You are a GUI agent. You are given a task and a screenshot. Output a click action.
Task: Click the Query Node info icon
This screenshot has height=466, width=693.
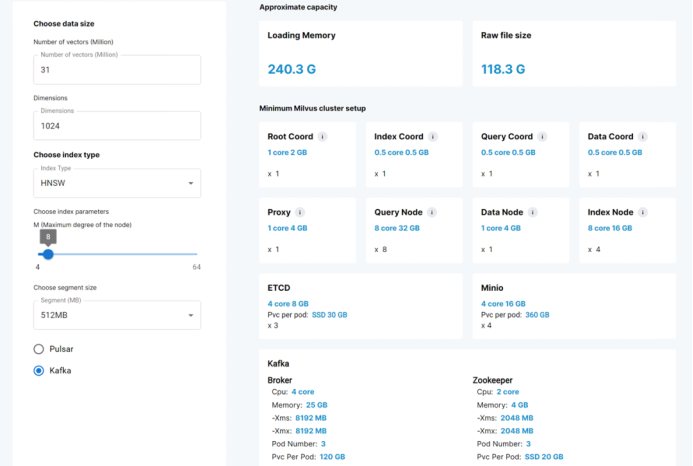point(432,212)
